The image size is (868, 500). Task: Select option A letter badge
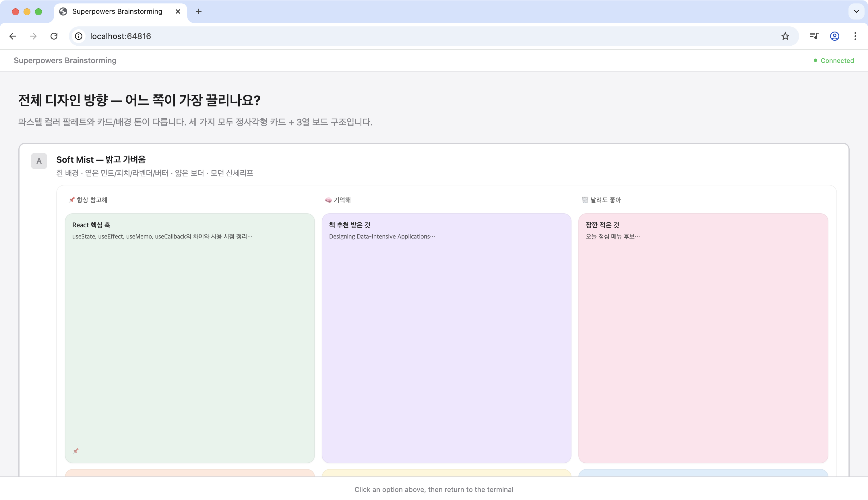39,161
